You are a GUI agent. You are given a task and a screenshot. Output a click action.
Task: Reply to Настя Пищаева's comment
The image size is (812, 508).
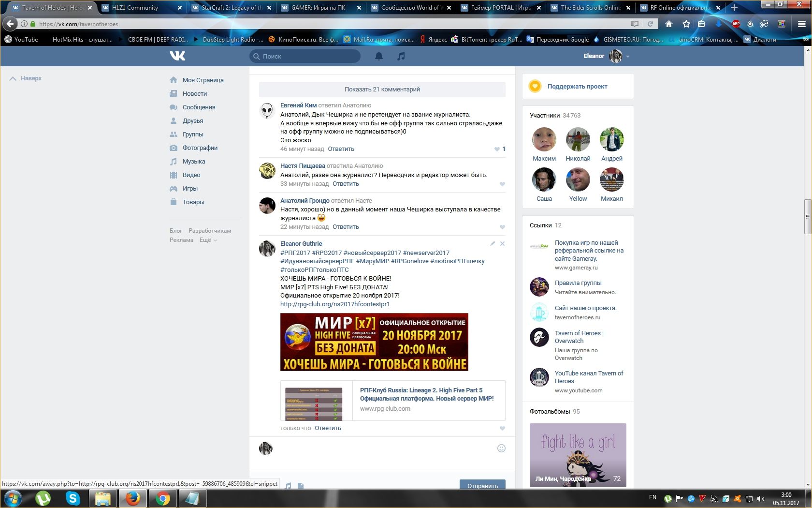point(346,184)
